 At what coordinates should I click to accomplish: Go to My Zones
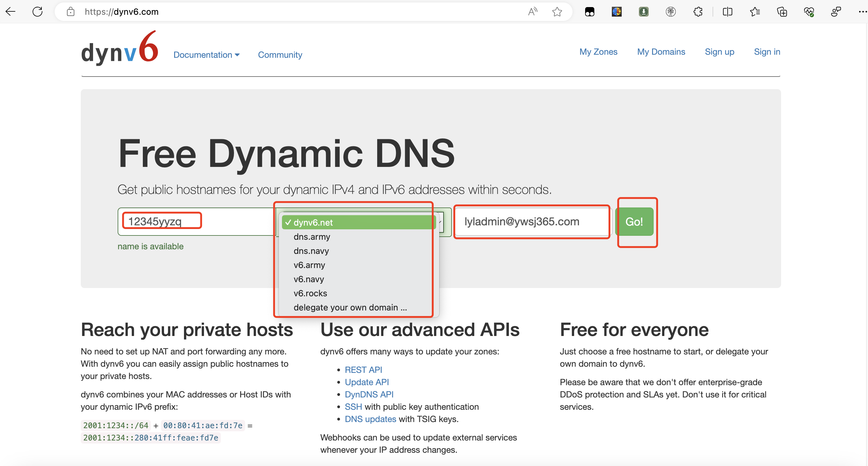pos(598,52)
